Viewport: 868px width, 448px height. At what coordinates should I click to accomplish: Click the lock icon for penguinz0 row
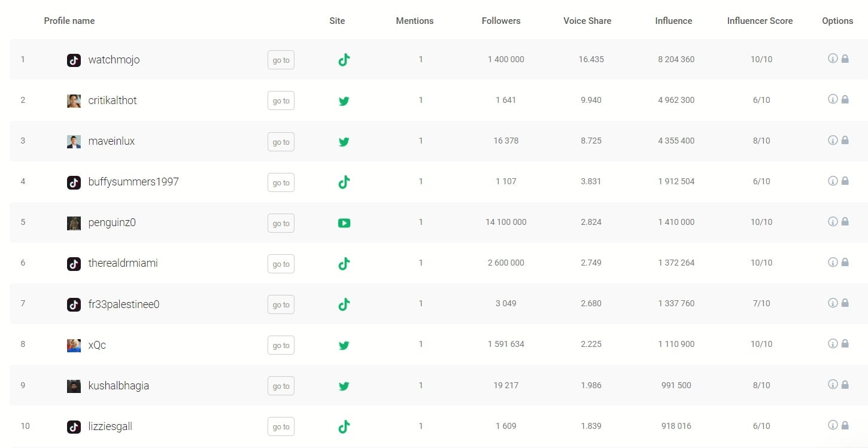click(x=845, y=222)
